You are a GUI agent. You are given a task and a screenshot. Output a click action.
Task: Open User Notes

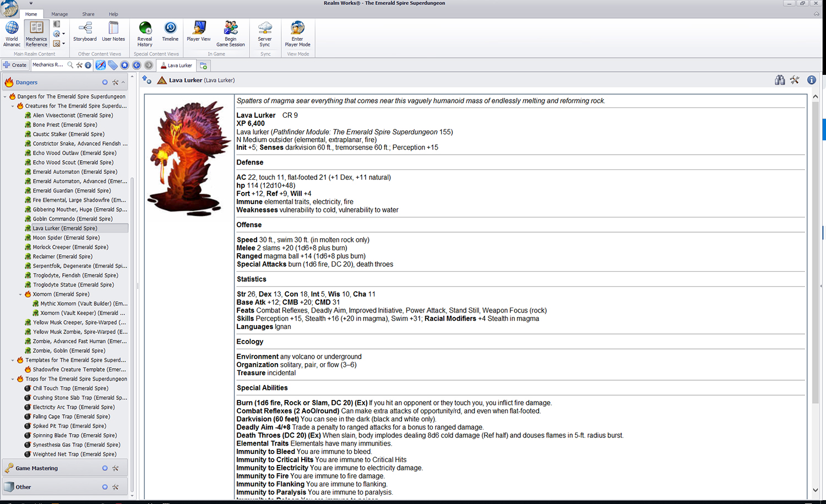[113, 32]
